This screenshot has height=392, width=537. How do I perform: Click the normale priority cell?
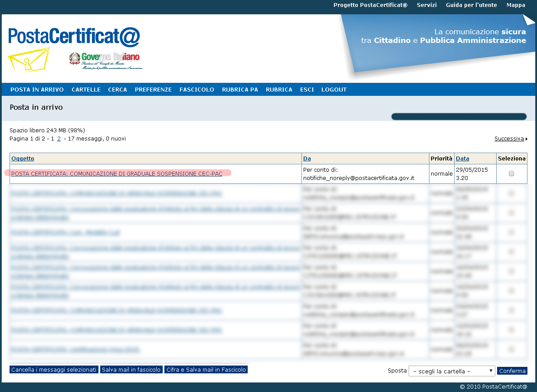pyautogui.click(x=441, y=174)
